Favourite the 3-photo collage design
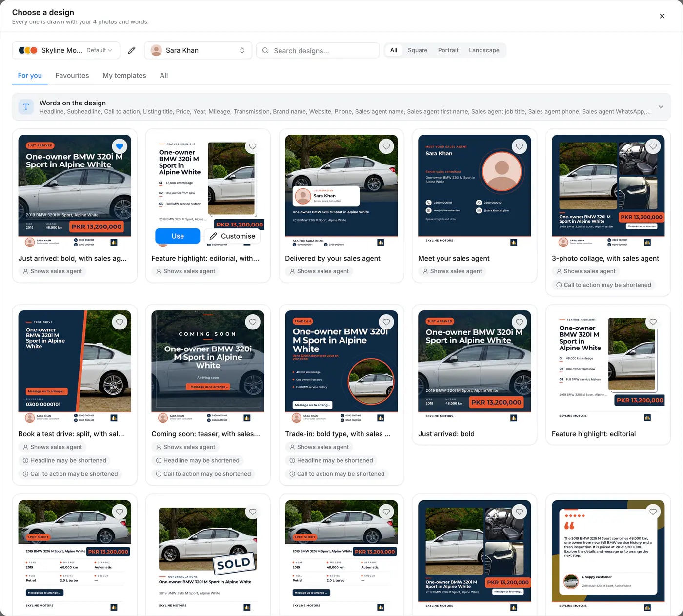Image resolution: width=683 pixels, height=616 pixels. (653, 146)
